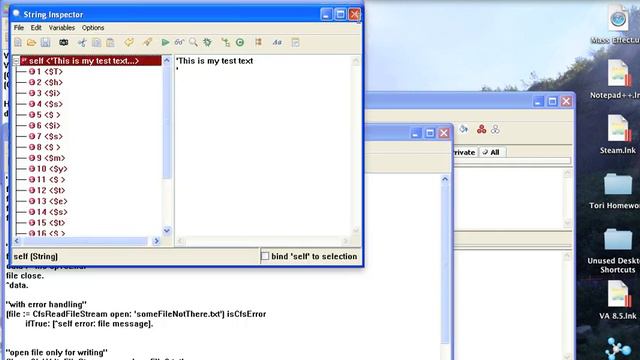Open the Edit menu
The image size is (640, 360).
tap(36, 28)
